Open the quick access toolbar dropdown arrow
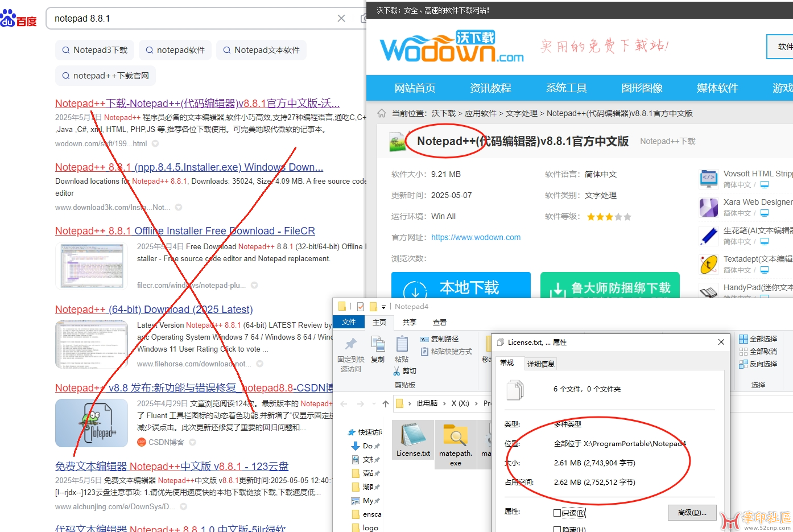 point(383,307)
